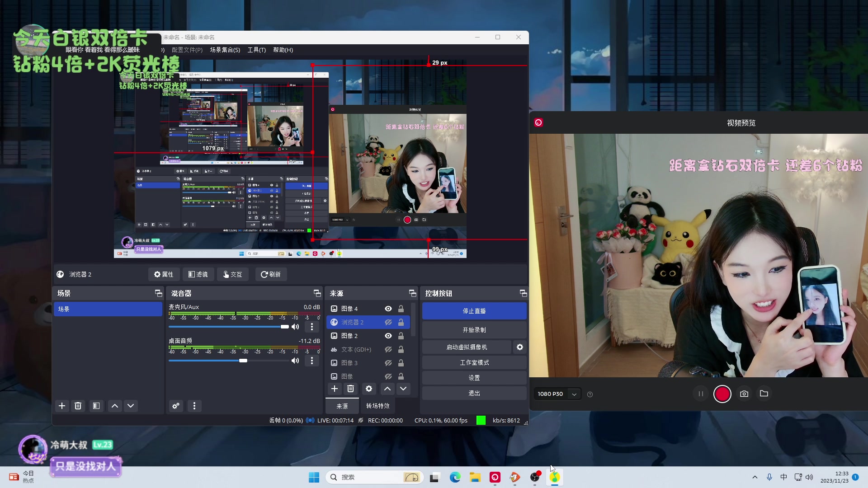Delete the selected scene with trash icon

(x=78, y=406)
